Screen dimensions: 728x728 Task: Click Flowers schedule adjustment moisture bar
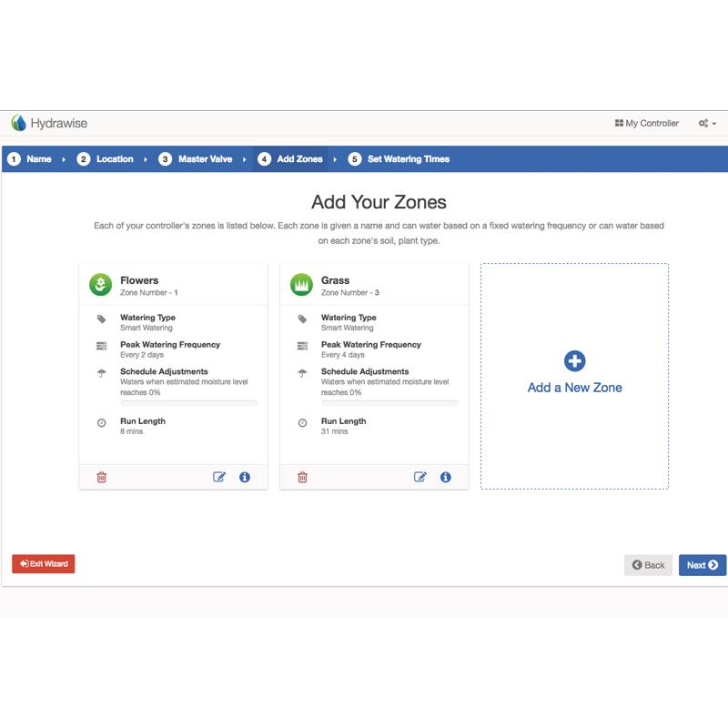tap(189, 403)
